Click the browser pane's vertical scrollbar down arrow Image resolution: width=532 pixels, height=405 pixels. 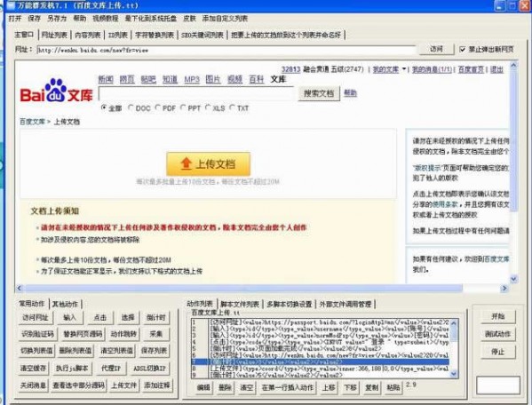pyautogui.click(x=513, y=279)
